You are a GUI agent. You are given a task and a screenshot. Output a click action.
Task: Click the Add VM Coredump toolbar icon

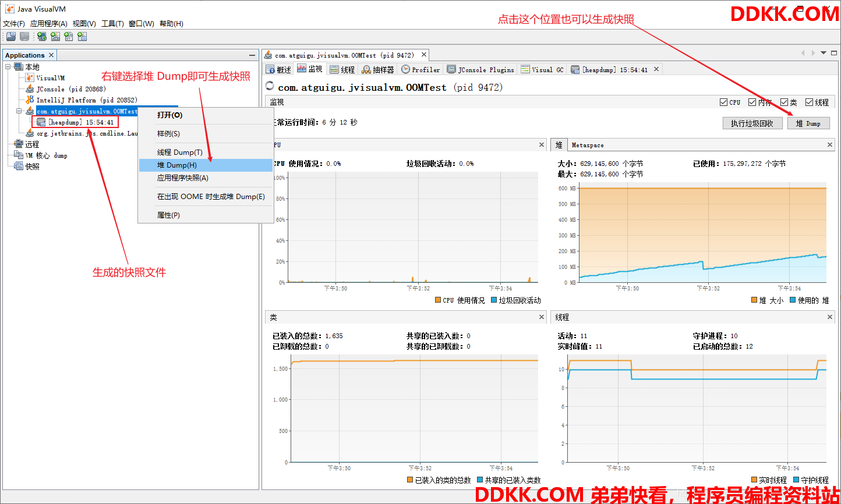tap(69, 37)
